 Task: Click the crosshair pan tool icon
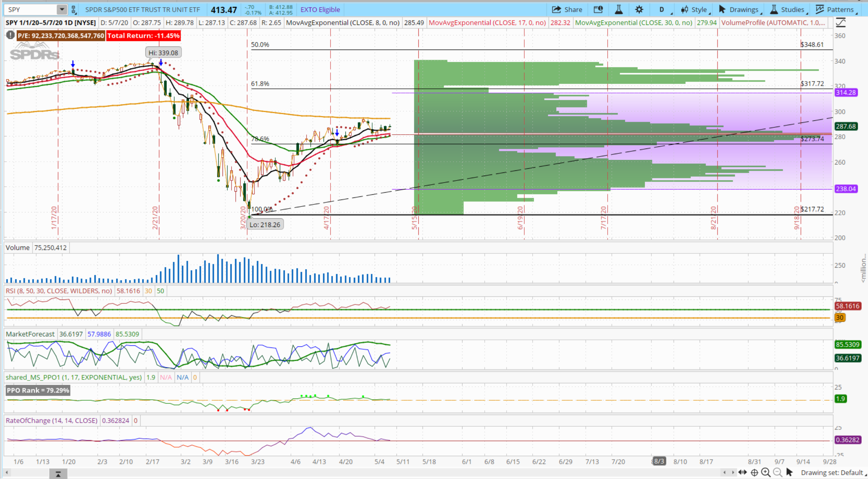(x=754, y=472)
